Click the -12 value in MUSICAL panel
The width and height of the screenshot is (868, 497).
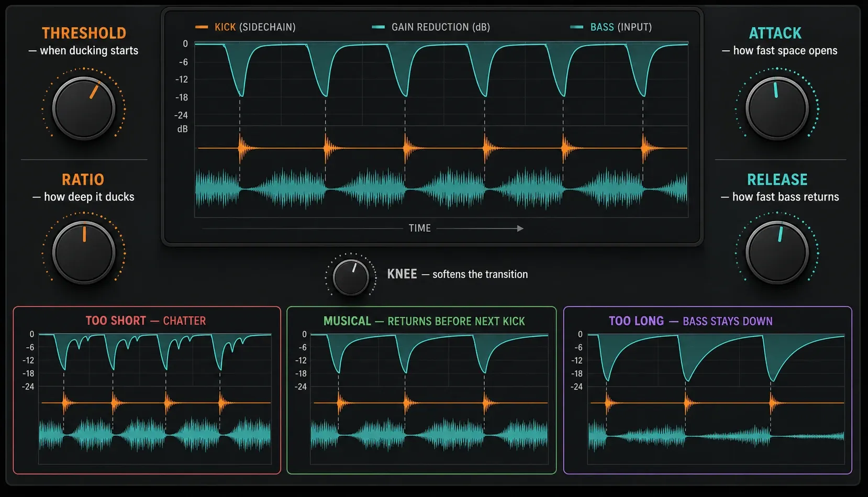point(301,360)
